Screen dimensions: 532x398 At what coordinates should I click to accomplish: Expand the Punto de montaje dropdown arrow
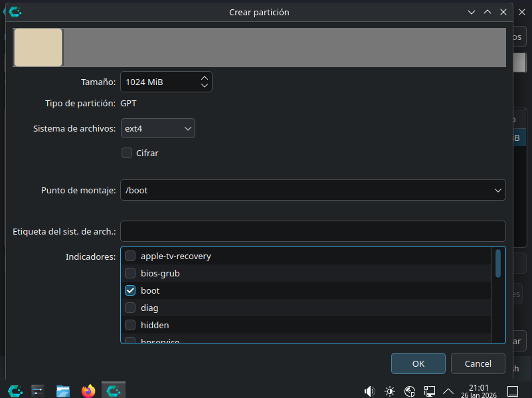click(498, 190)
